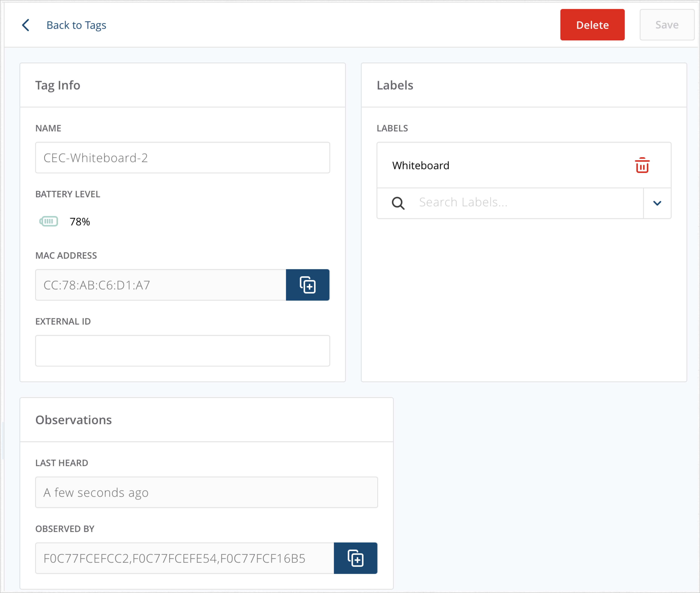Click the OBSERVED BY label

[x=65, y=529]
